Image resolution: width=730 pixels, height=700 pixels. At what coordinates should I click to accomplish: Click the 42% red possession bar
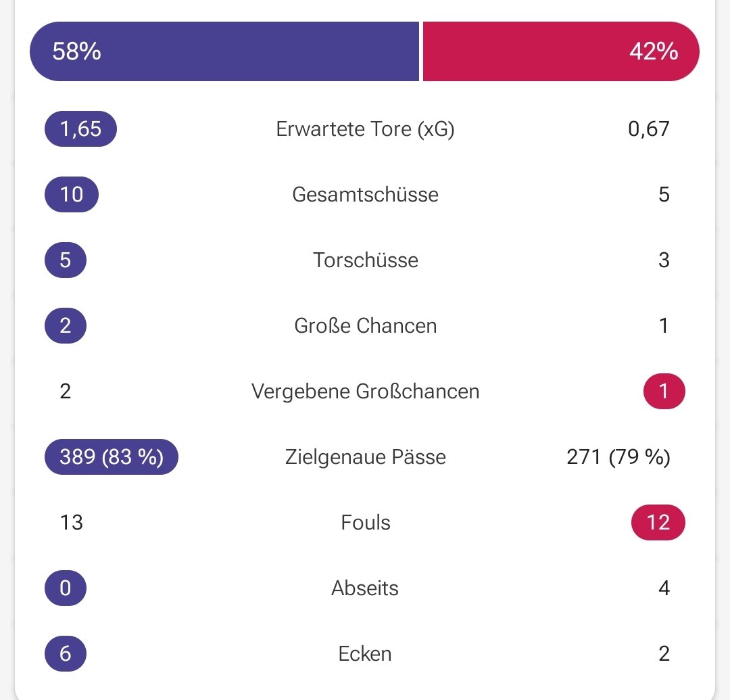click(561, 51)
